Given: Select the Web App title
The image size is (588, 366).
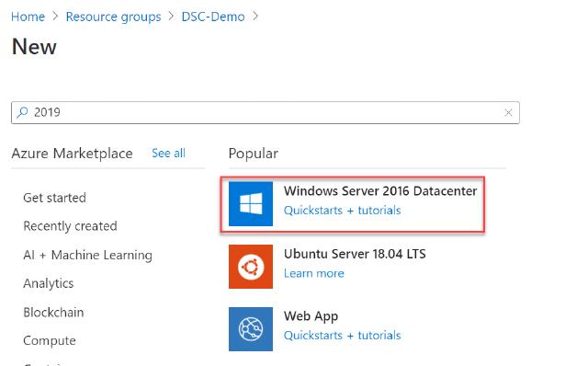Looking at the screenshot, I should 311,316.
